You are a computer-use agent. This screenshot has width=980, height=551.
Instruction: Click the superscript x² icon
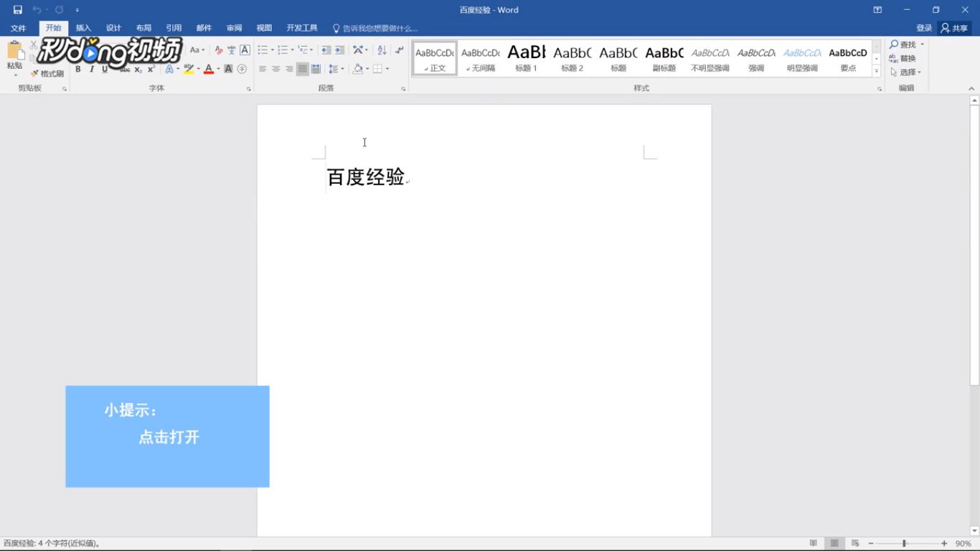coord(151,70)
